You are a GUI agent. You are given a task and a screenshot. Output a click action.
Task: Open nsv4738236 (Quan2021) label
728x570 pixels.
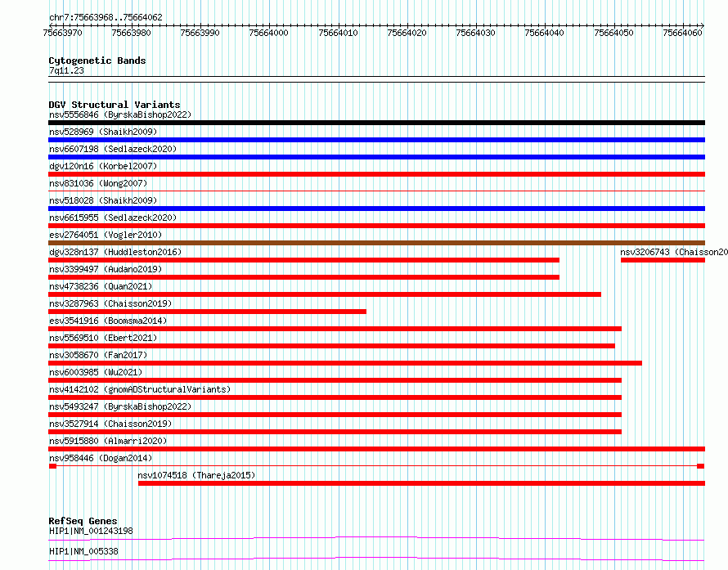[101, 286]
